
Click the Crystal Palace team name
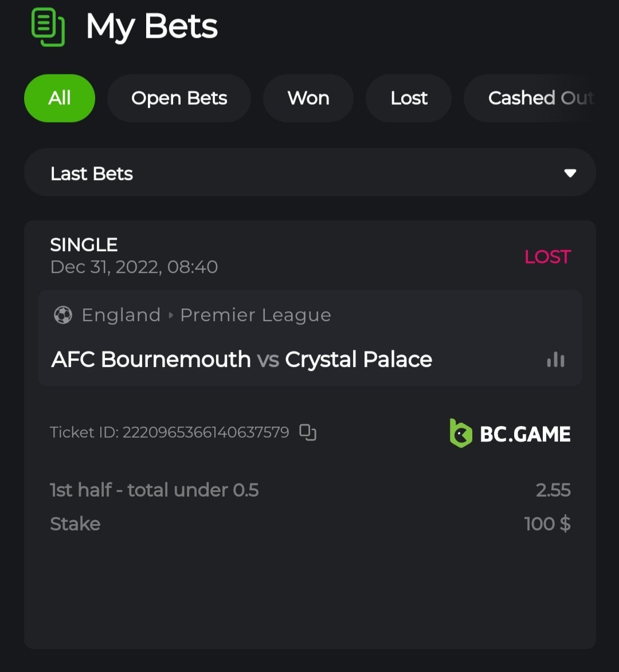(x=358, y=360)
